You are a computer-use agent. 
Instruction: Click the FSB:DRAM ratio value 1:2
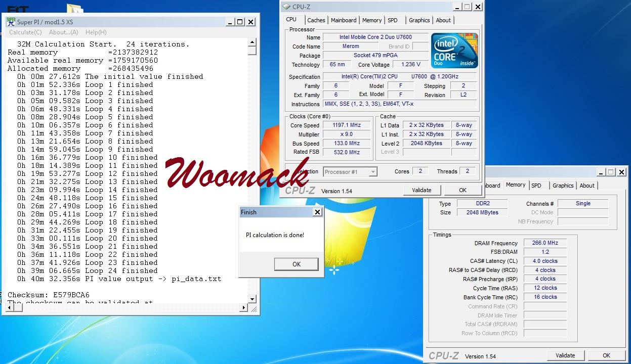pyautogui.click(x=545, y=252)
